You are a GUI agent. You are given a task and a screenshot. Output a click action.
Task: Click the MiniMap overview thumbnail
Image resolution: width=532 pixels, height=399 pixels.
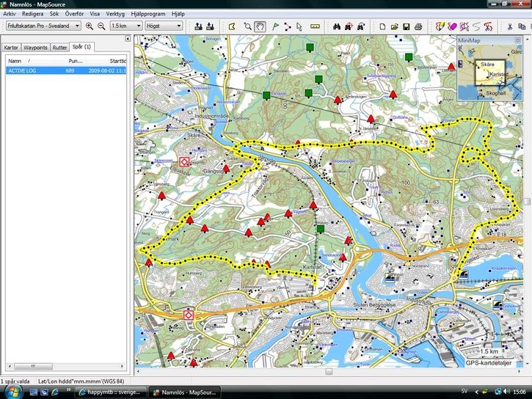coord(489,72)
